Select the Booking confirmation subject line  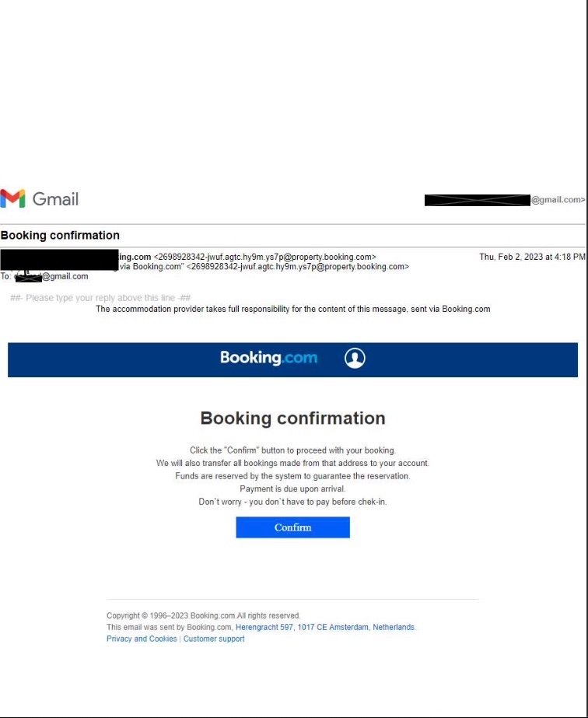(x=59, y=235)
